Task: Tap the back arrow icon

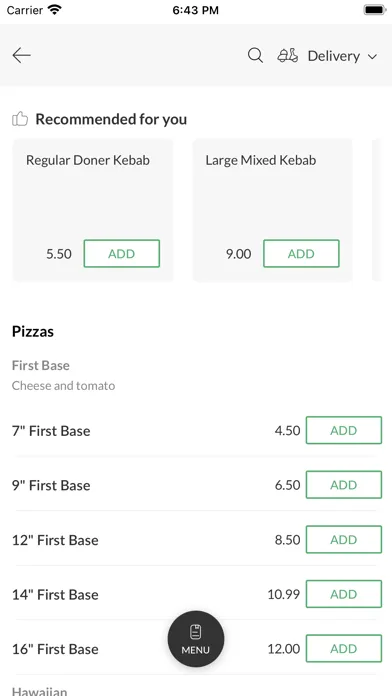Action: pos(21,55)
